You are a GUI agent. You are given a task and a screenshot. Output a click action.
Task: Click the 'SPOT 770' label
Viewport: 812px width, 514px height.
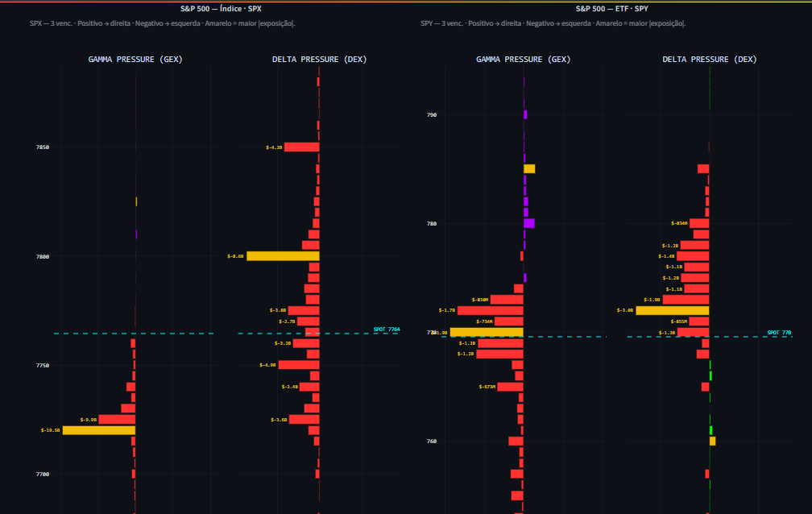pos(779,333)
